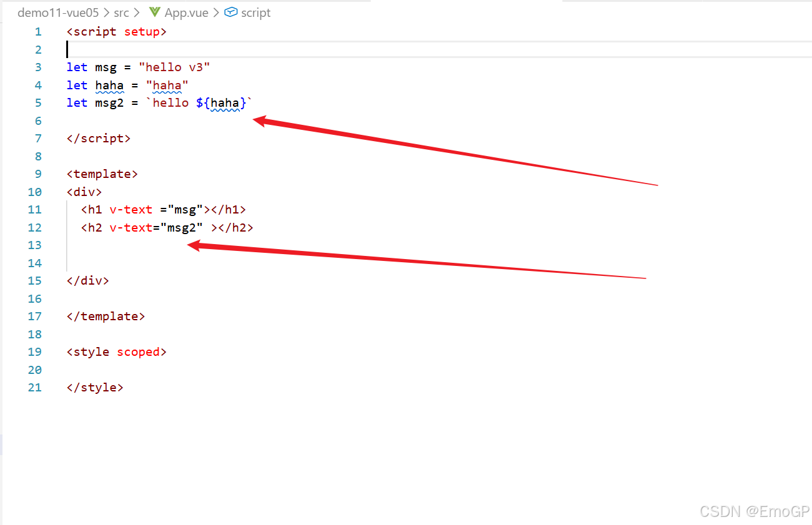
Task: Click line number 5 in the gutter
Action: (39, 103)
